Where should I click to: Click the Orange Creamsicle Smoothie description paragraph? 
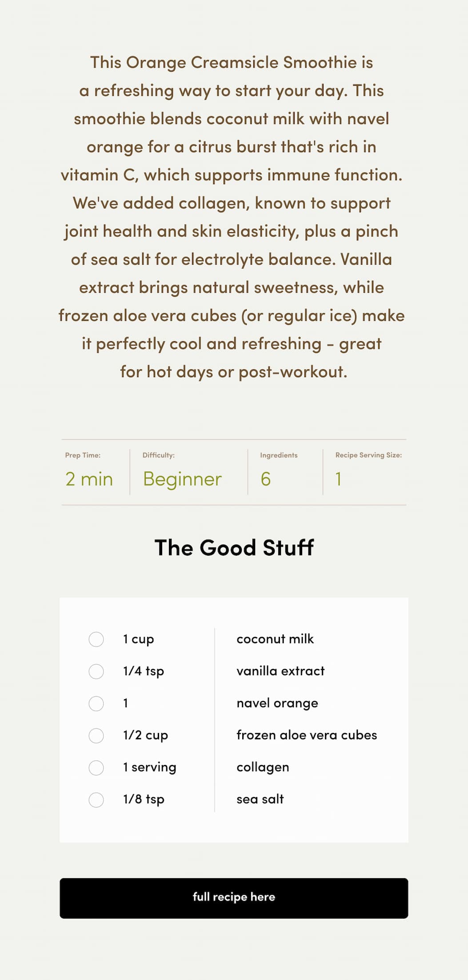(x=232, y=217)
